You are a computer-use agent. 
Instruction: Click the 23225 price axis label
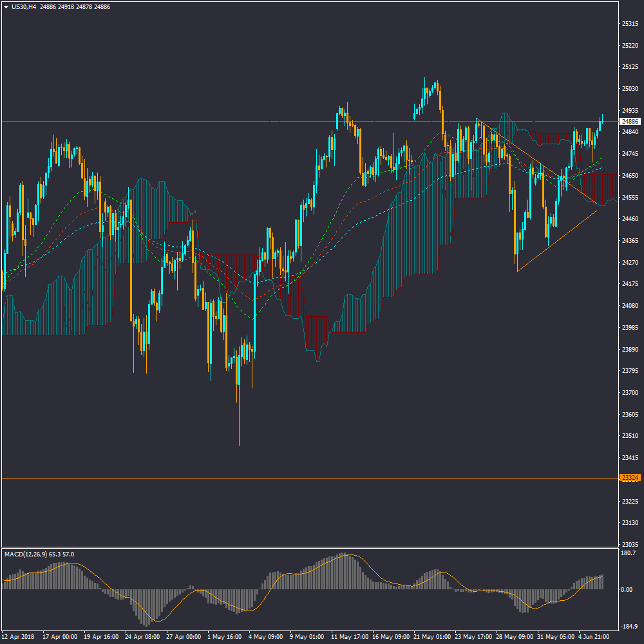pos(630,501)
